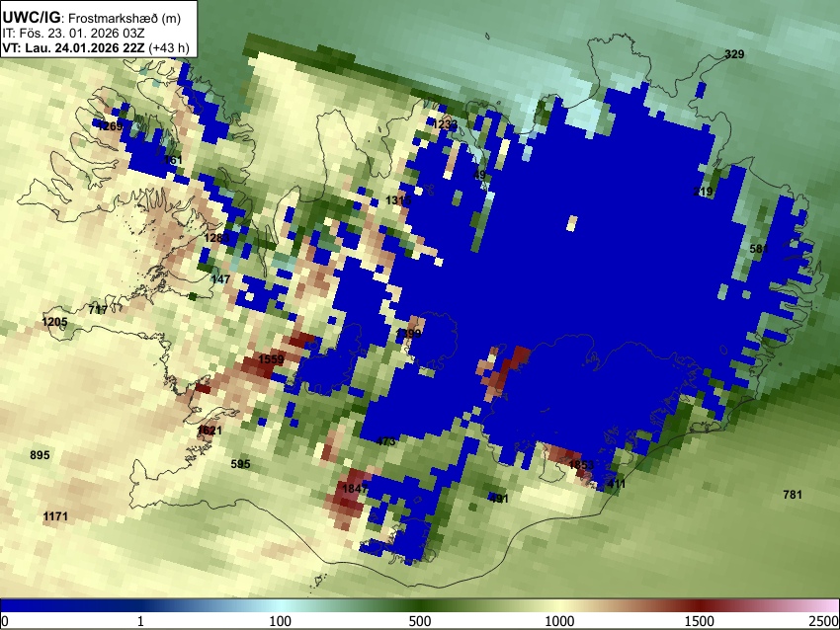Click the map value 411
The height and width of the screenshot is (630, 840).
tap(616, 484)
